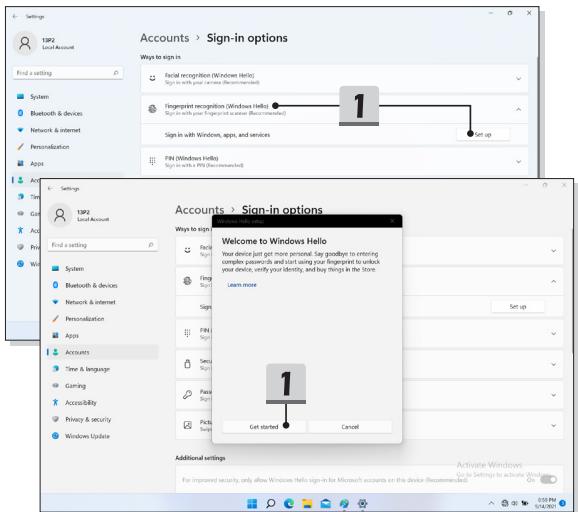578x512 pixels.
Task: Collapse Fingerprint recognition in back window
Action: [x=519, y=109]
